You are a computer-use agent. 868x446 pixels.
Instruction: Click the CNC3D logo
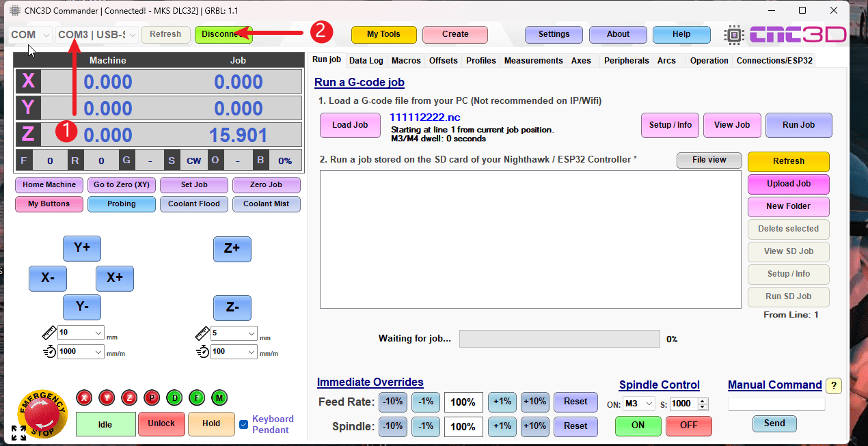tap(785, 34)
